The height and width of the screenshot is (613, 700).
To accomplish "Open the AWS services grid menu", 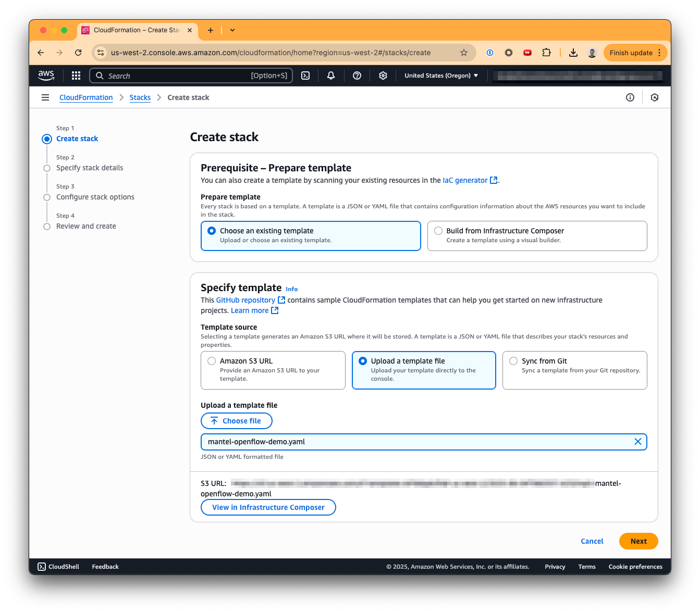I will (x=76, y=76).
